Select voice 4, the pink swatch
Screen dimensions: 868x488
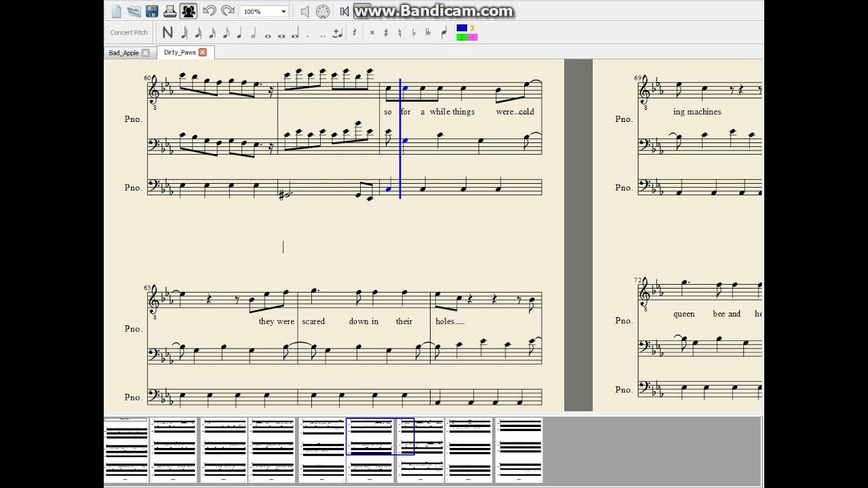(472, 37)
